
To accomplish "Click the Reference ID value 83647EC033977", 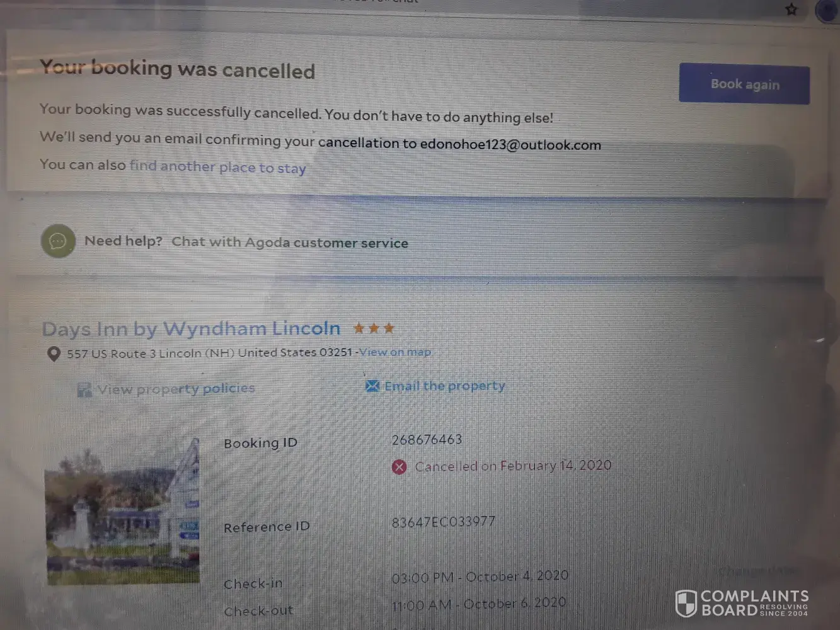I will coord(444,522).
